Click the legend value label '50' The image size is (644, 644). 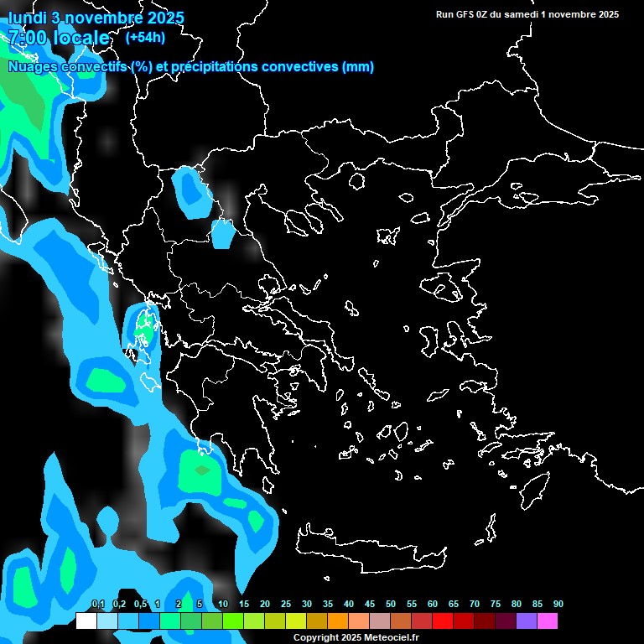[391, 604]
